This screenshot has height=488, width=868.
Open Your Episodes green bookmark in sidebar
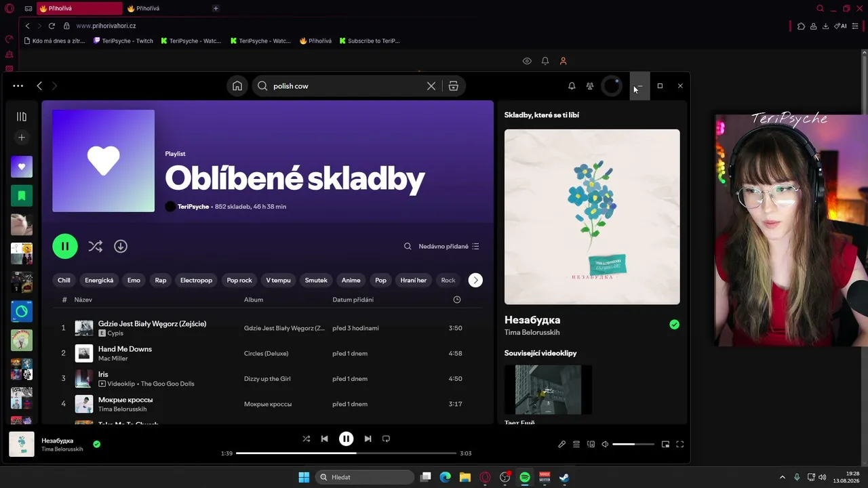[x=22, y=196]
